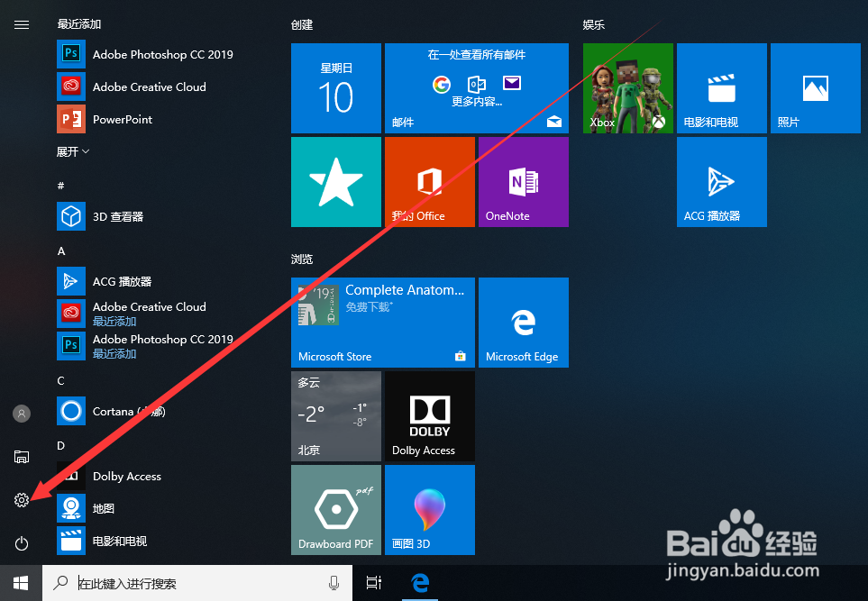Open 电影和电视 tile in 娱乐

[722, 88]
